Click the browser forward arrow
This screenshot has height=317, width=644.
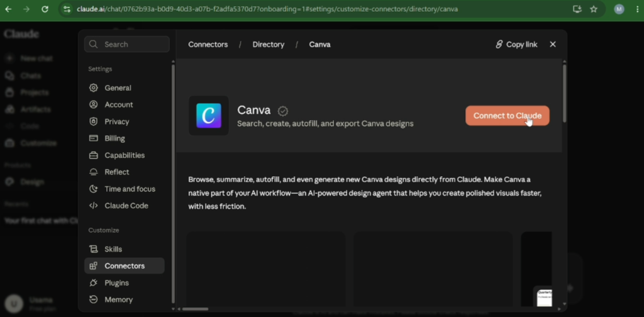(26, 9)
